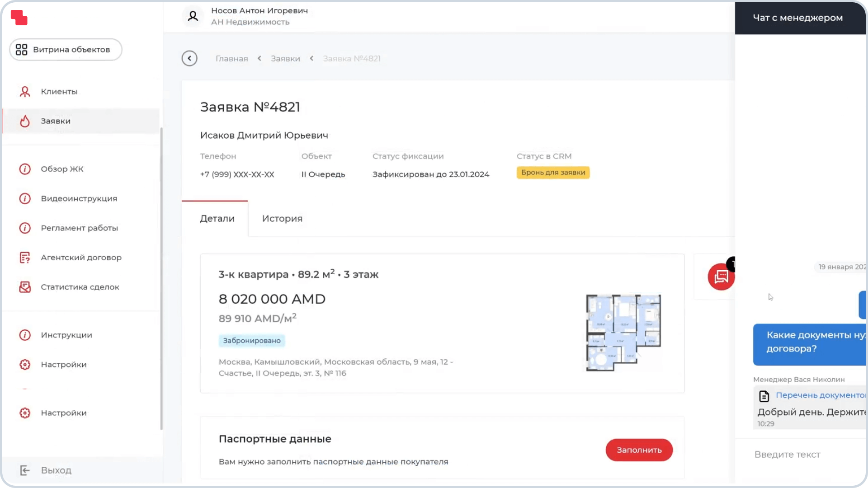The height and width of the screenshot is (488, 868).
Task: Click the circular back arrow button
Action: tap(189, 58)
